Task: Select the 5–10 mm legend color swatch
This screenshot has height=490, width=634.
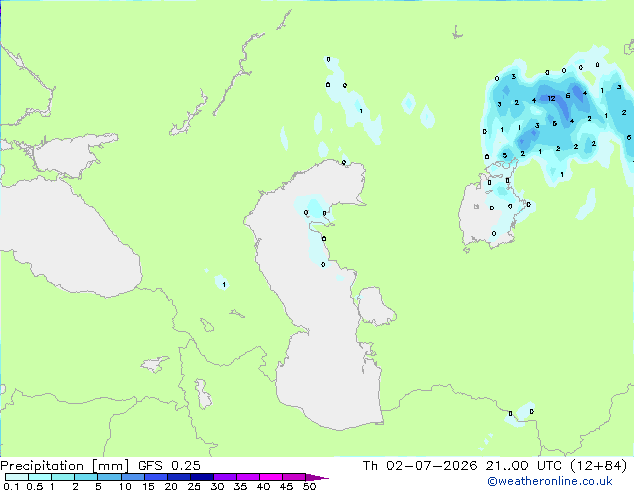Action: click(110, 477)
